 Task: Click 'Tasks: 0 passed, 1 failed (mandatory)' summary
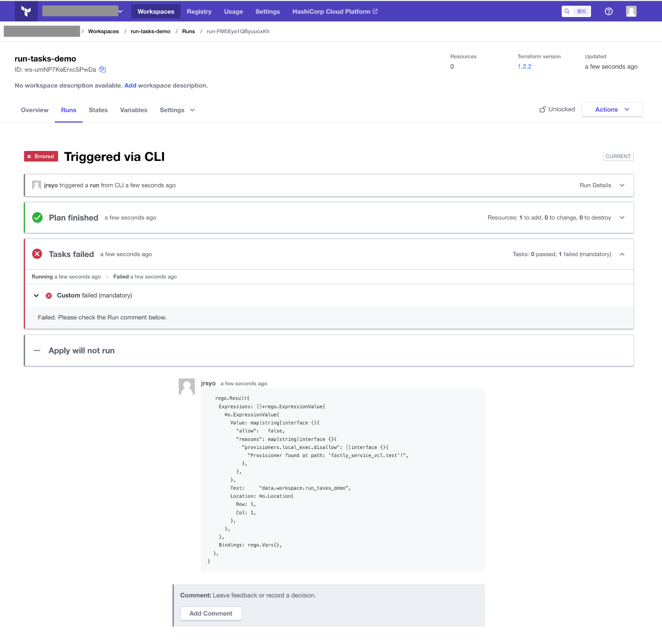(x=562, y=255)
